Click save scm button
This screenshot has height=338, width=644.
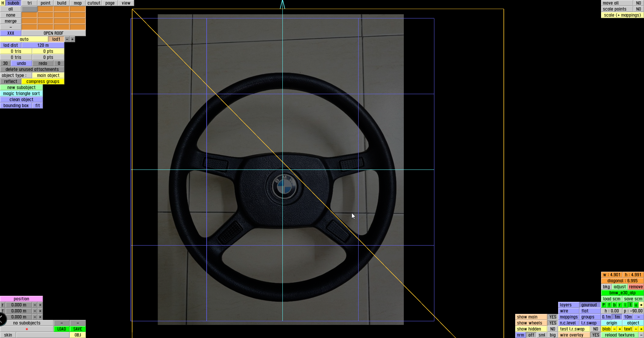tap(633, 299)
